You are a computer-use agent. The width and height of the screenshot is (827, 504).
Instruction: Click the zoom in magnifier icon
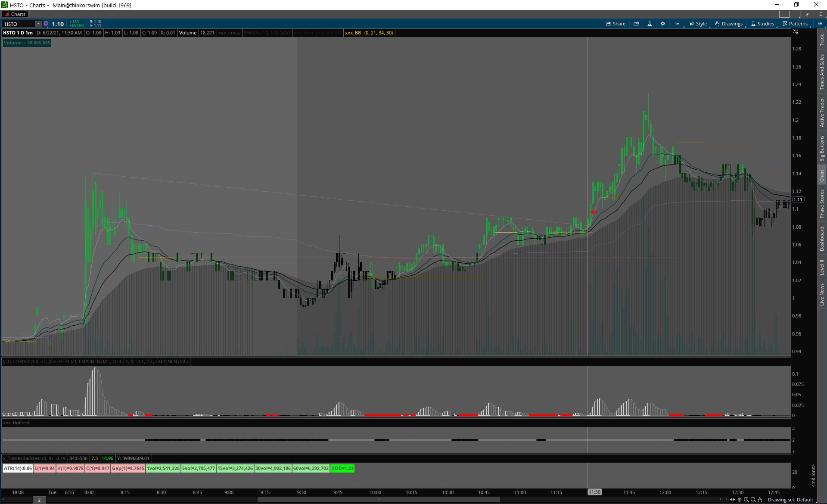746,500
